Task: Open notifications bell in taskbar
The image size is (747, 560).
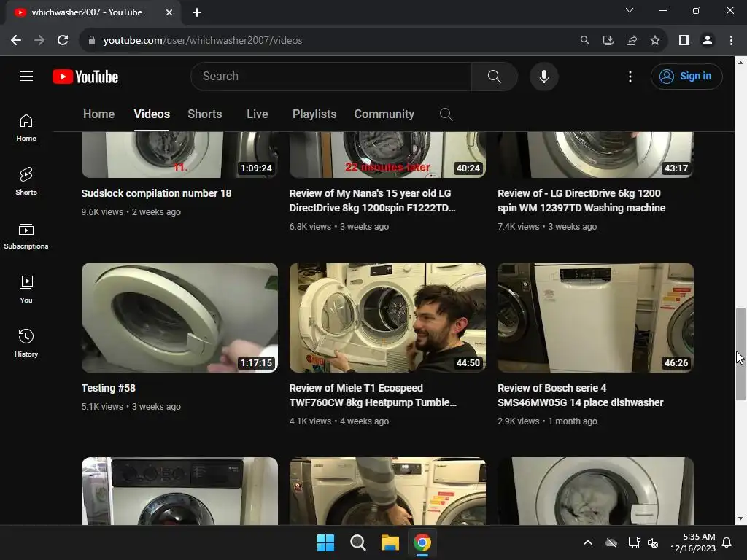Action: 727,542
